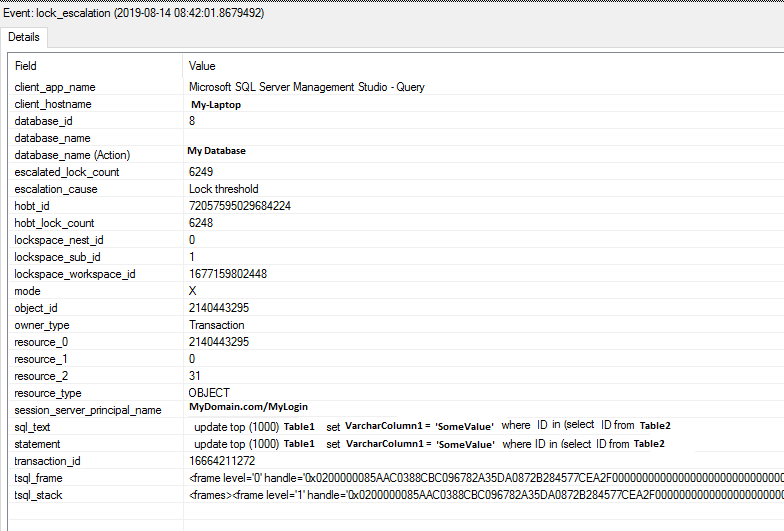The image size is (784, 531).
Task: Click the Field column header
Action: (26, 66)
